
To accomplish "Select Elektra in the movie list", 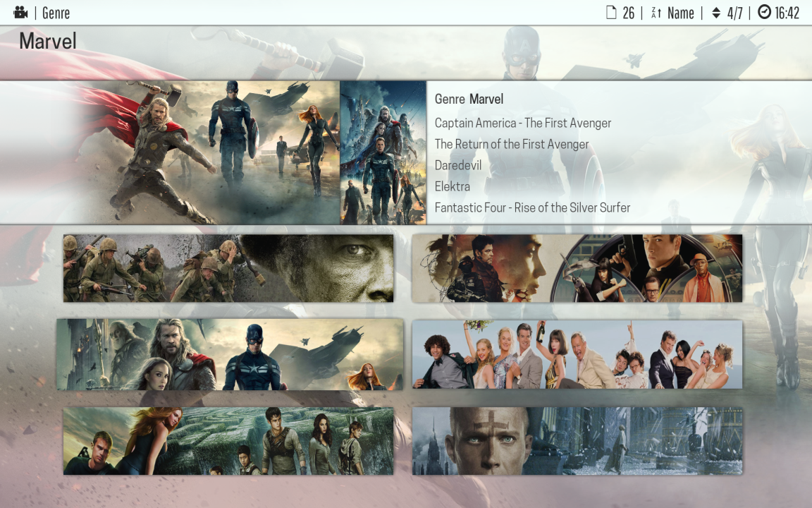I will click(x=452, y=186).
